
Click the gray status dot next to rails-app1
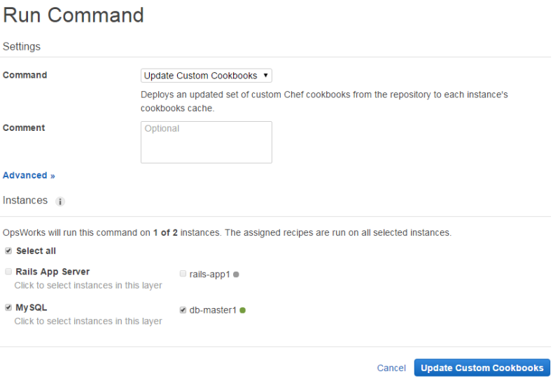point(237,274)
